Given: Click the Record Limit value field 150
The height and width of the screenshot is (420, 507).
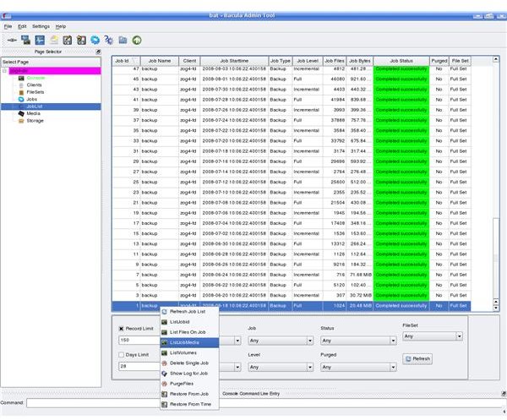Looking at the screenshot, I should (x=139, y=340).
